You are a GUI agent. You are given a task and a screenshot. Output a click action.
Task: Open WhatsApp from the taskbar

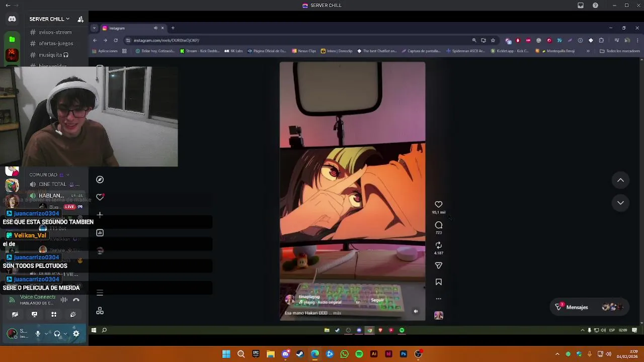pyautogui.click(x=344, y=354)
